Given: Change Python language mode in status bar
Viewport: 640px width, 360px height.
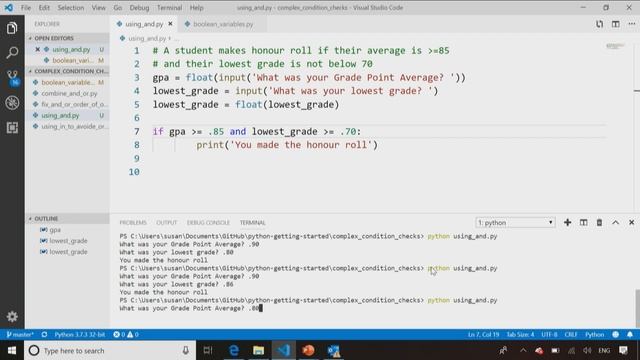Looking at the screenshot, I should tap(594, 335).
